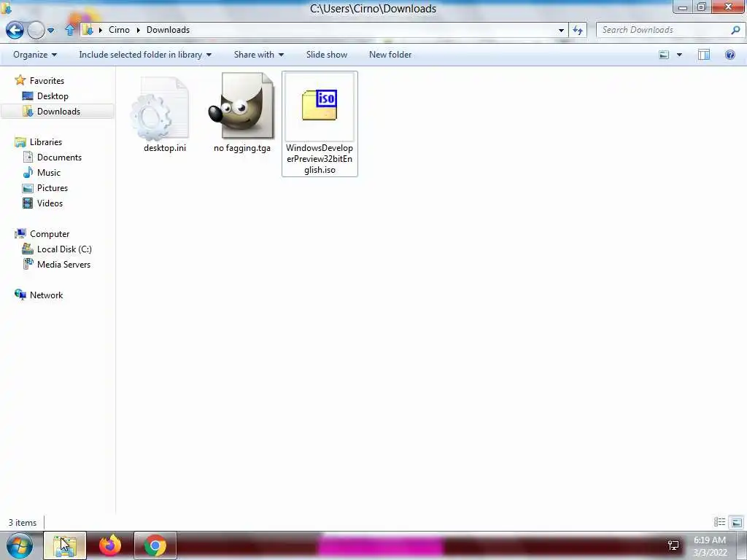Open Include selected folder in library menu
The image size is (747, 560).
coord(145,55)
